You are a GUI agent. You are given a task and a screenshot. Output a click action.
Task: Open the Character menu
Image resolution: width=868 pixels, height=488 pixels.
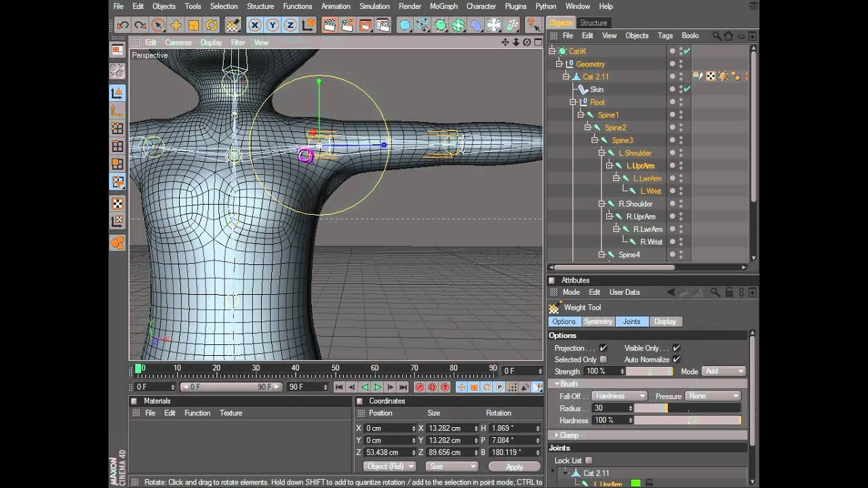click(x=481, y=6)
